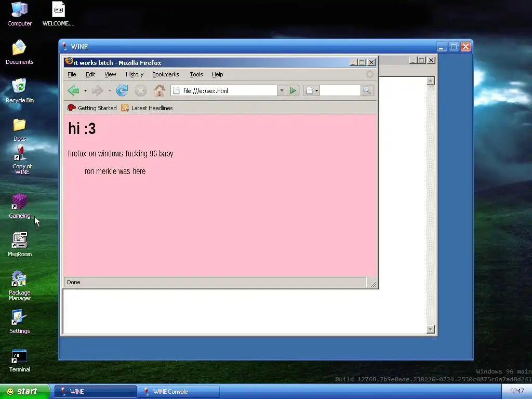Image resolution: width=532 pixels, height=399 pixels.
Task: Open the WELCOME markdown file icon
Action: [x=58, y=14]
